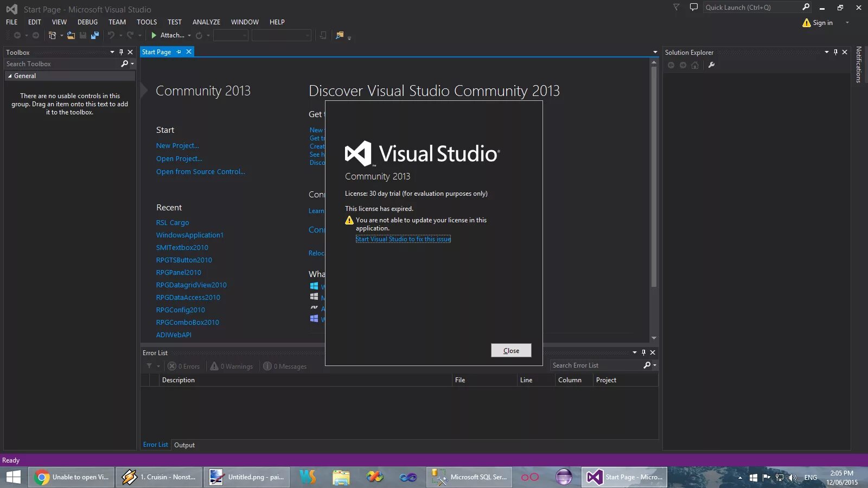The height and width of the screenshot is (488, 868).
Task: Open the FILE menu
Action: click(12, 22)
